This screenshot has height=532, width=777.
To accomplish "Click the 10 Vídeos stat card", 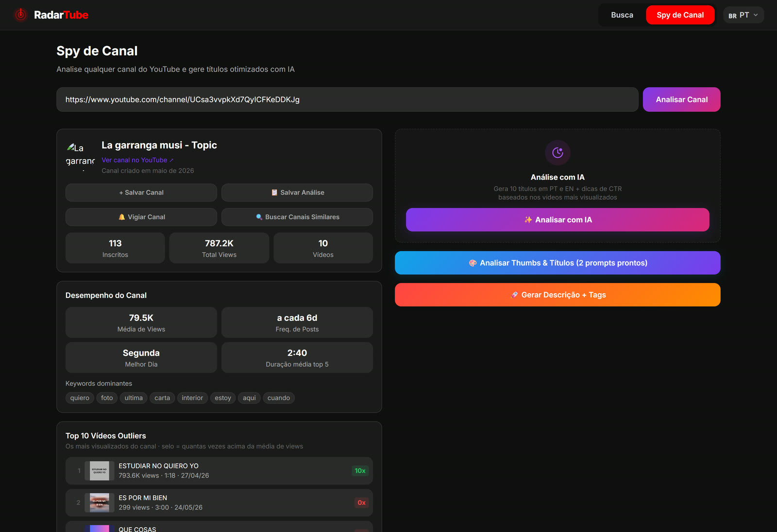I will [x=323, y=248].
